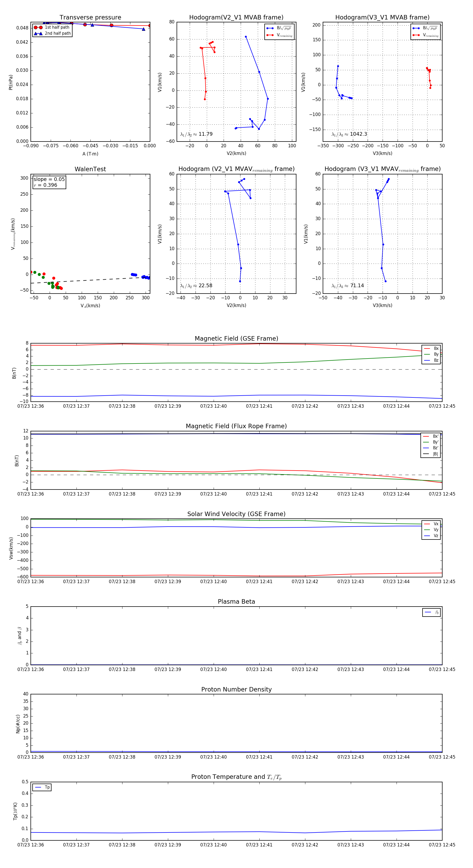Click the eigenvalue ratio value 22.58
The width and height of the screenshot is (473, 868).
[205, 286]
